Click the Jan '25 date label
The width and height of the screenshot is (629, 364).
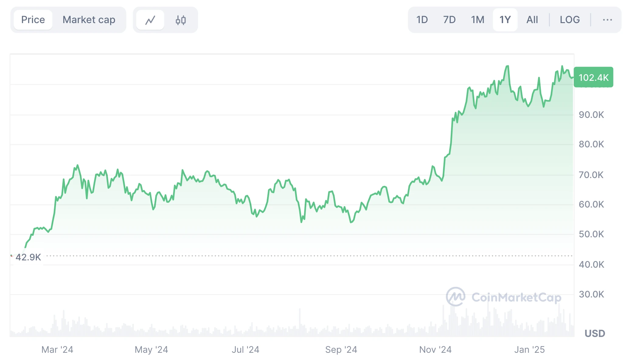[529, 350]
